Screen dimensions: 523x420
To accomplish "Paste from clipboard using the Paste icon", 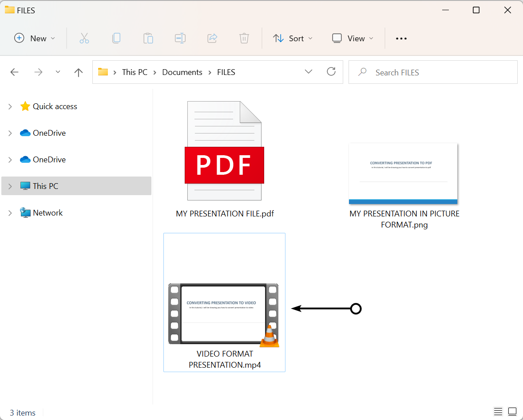I will pos(148,38).
